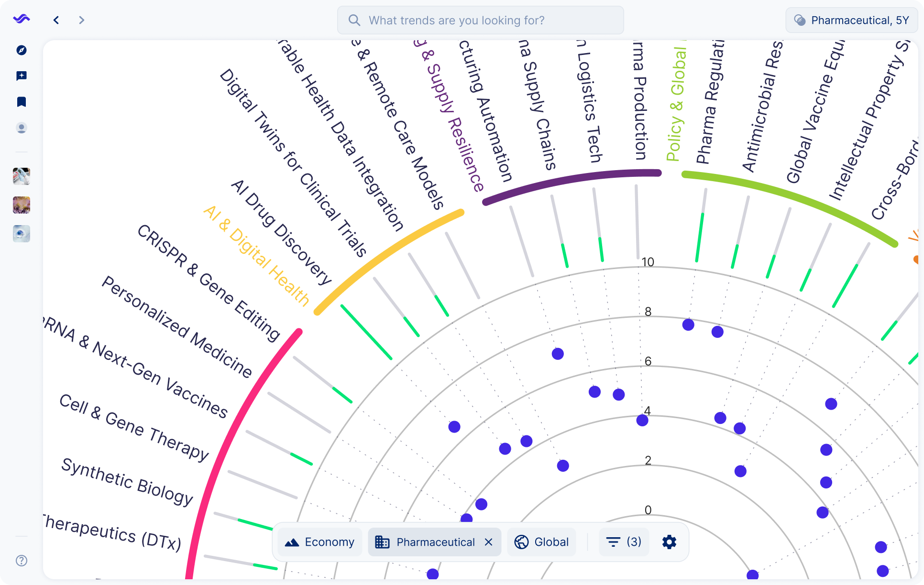Click the app logo wave icon
Screen dimensions: 924x585
[x=22, y=20]
